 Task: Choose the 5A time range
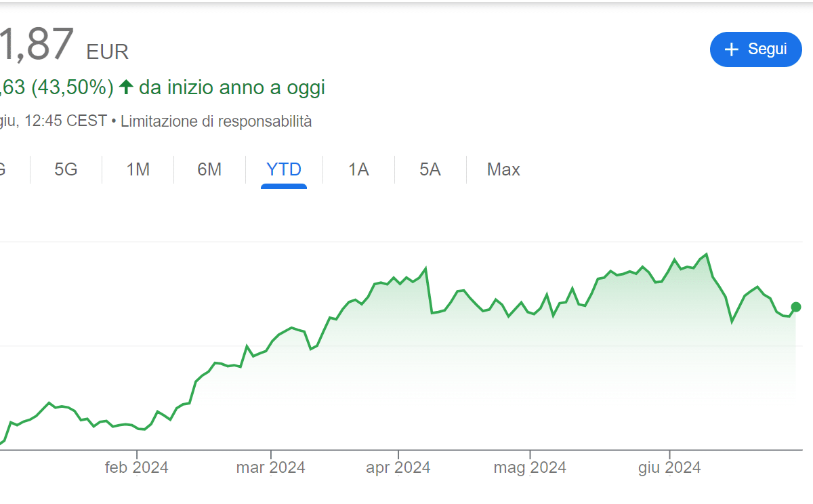click(430, 169)
